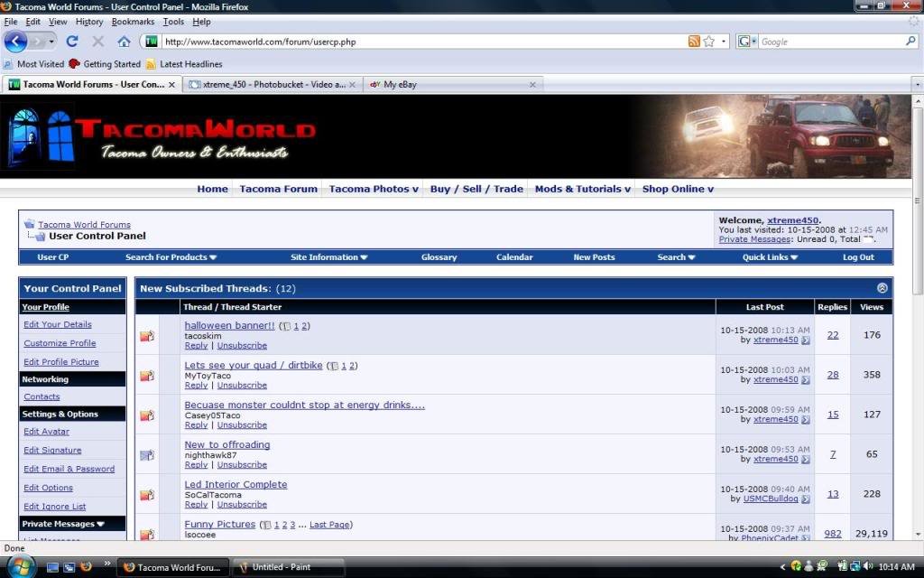Click the Reload page icon

point(72,42)
